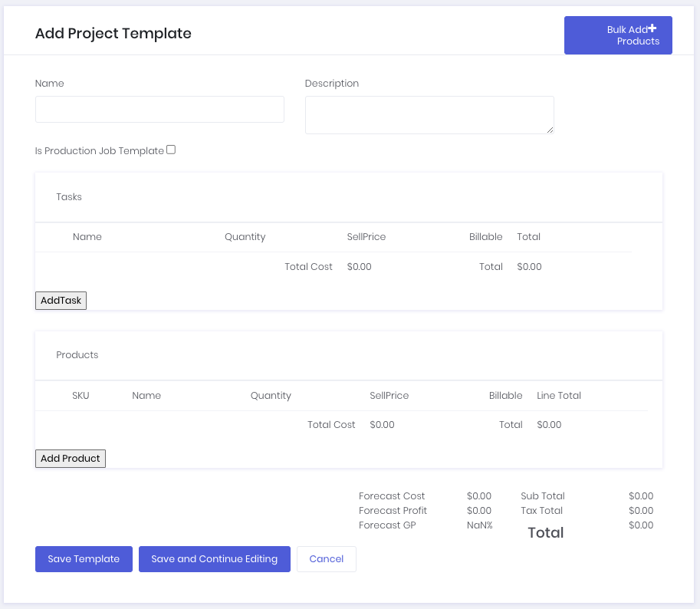Select the Products section header
The image size is (700, 609).
pos(77,354)
